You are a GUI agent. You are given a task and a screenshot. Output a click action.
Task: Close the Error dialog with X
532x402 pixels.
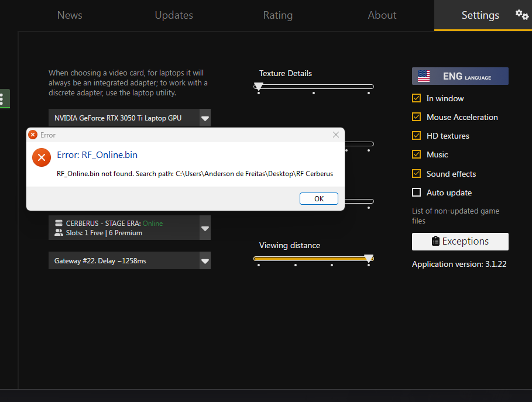pos(336,135)
